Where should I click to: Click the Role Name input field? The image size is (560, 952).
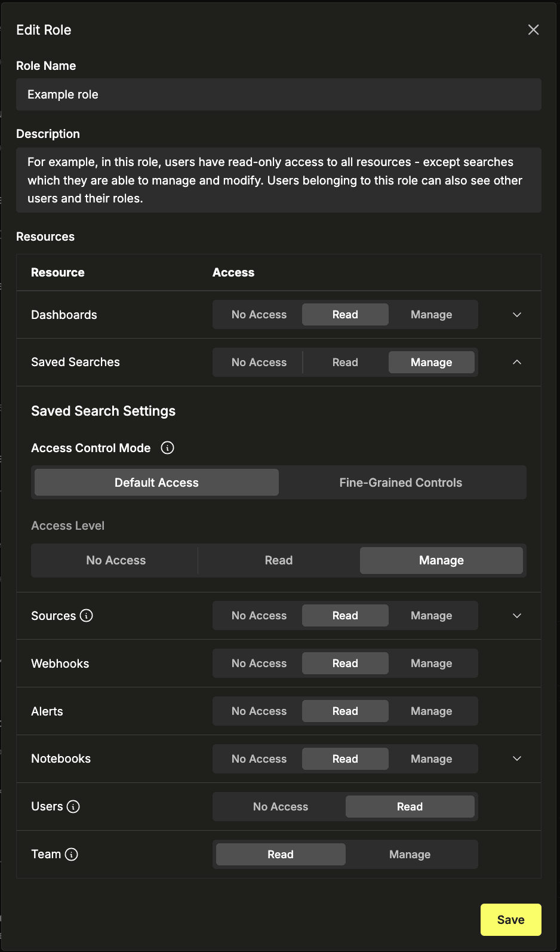pos(279,94)
